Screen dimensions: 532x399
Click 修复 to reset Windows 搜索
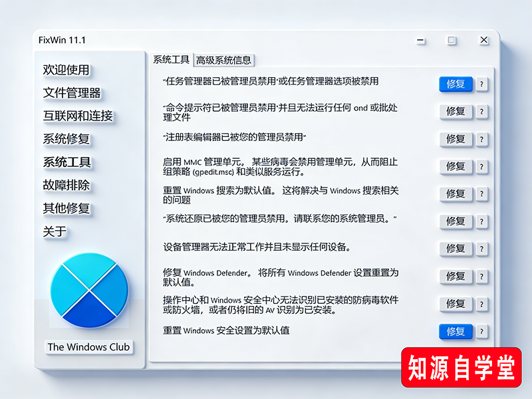point(455,194)
